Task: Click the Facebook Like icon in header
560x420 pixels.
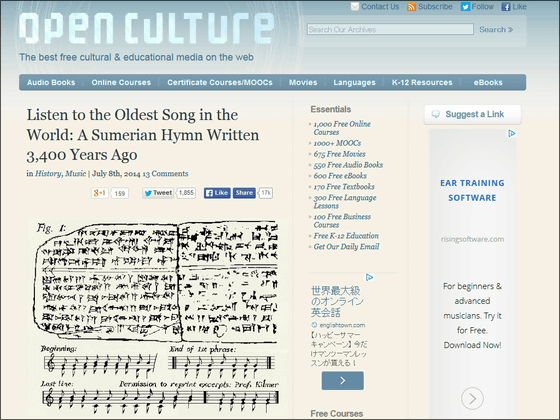Action: [506, 7]
